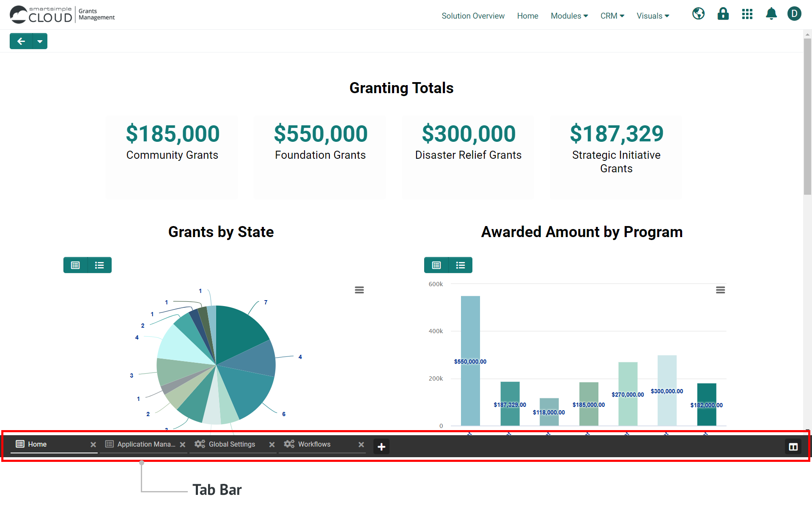Image resolution: width=812 pixels, height=508 pixels.
Task: Open the globe language icon
Action: pyautogui.click(x=698, y=14)
